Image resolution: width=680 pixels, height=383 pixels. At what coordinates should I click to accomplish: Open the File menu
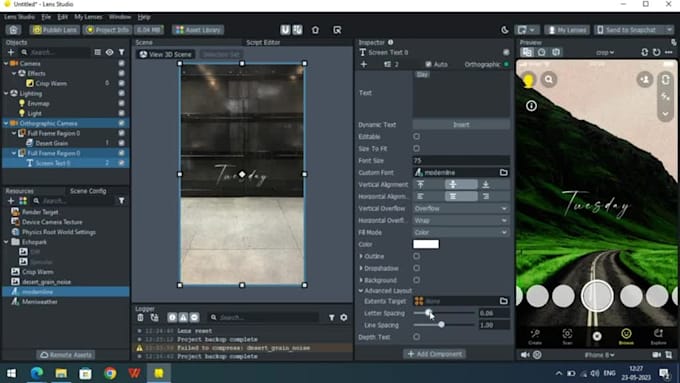tap(46, 17)
